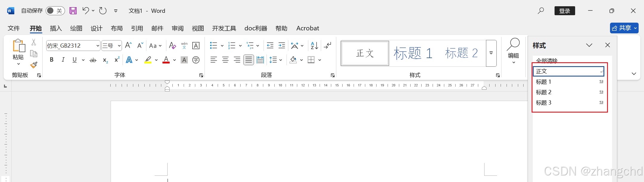Click Clear All (全部清除) in Styles pane

tap(547, 61)
